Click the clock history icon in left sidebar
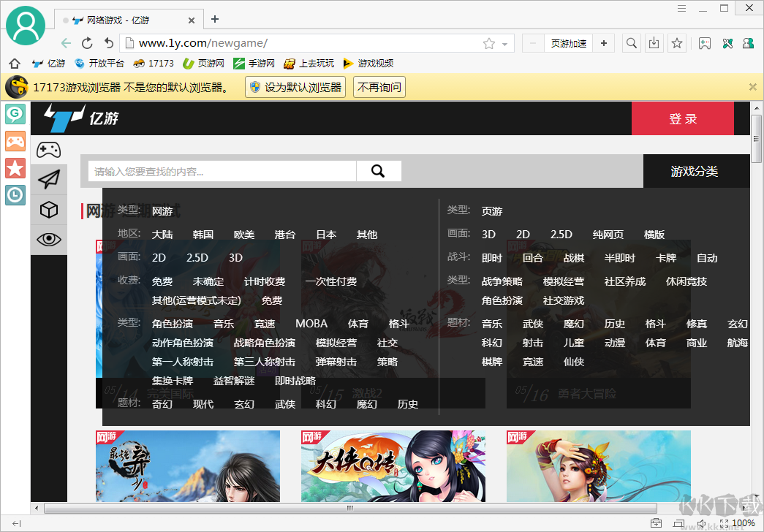 15,195
